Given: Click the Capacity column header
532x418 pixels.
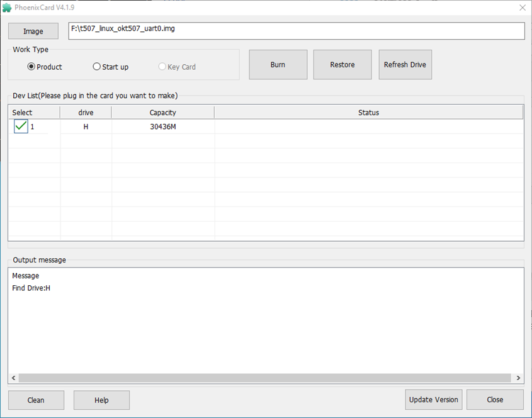Looking at the screenshot, I should point(162,113).
